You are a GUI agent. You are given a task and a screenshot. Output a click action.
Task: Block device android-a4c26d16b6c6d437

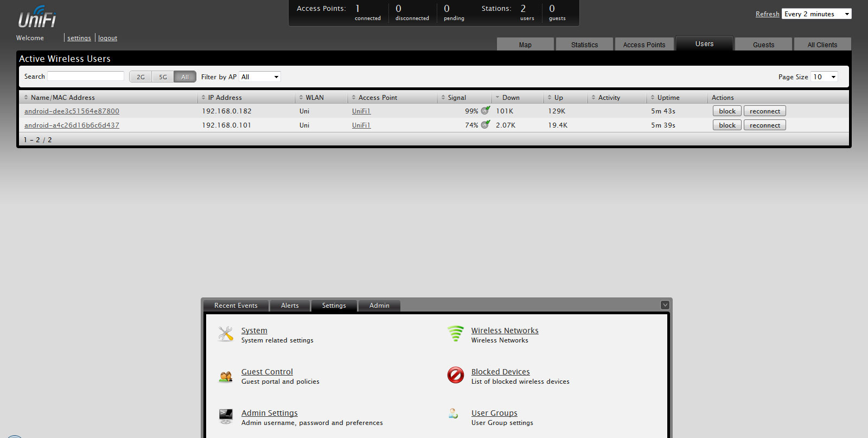[x=727, y=125]
